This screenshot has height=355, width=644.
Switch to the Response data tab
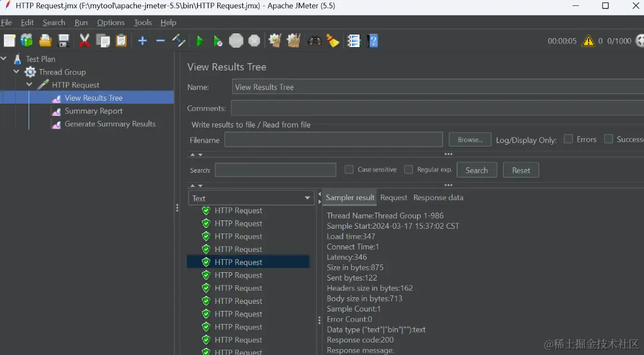pos(438,198)
